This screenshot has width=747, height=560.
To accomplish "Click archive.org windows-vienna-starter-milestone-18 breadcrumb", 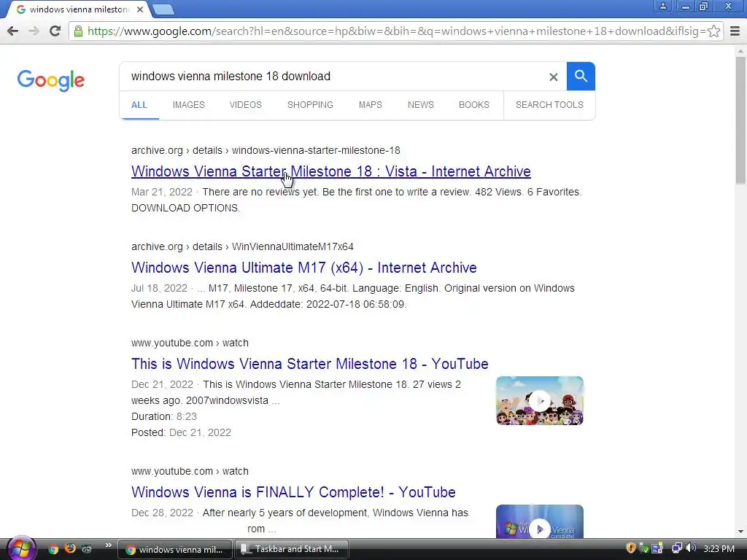I will click(x=266, y=150).
